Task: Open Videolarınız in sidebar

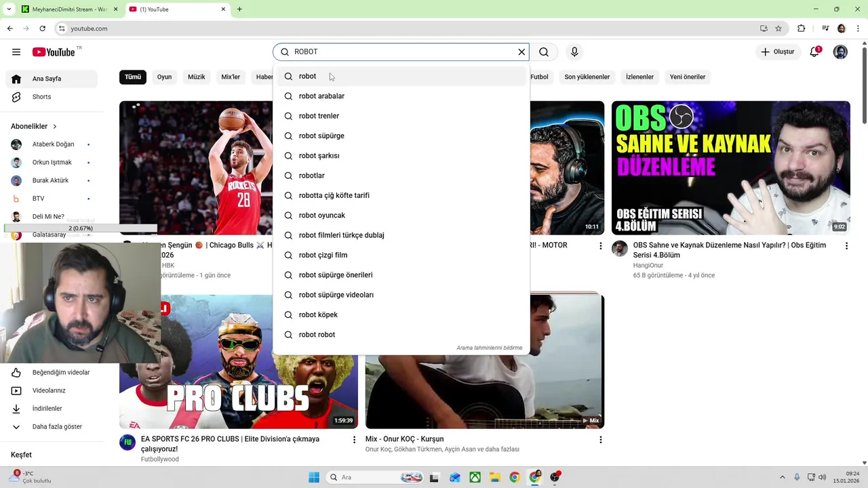Action: [x=52, y=390]
